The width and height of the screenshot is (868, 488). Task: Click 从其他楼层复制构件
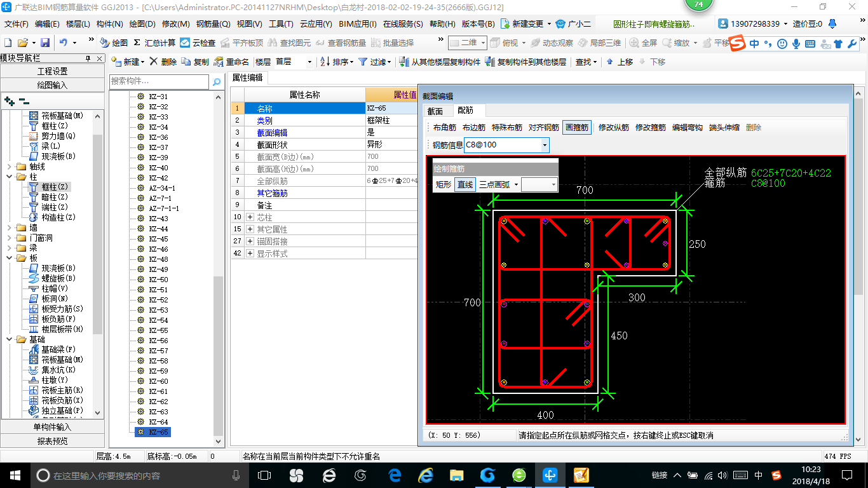tap(440, 62)
